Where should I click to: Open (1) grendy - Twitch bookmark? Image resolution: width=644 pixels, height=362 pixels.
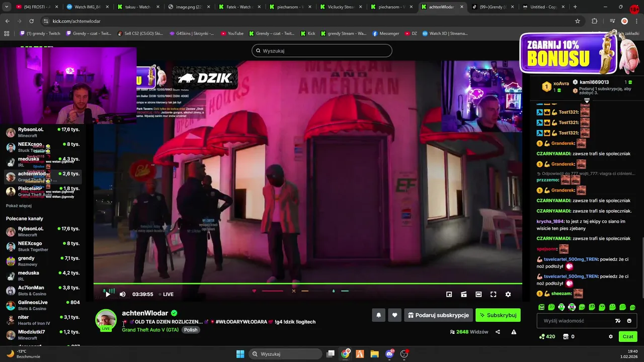[x=40, y=34]
